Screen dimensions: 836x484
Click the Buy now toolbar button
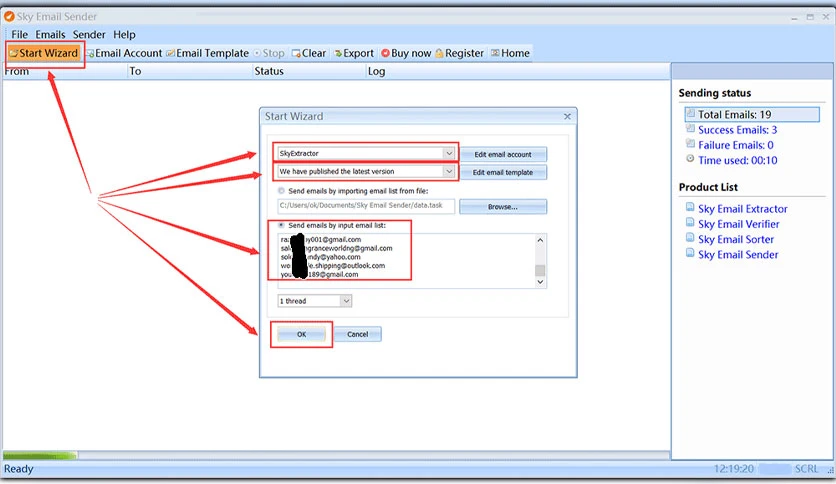[406, 53]
